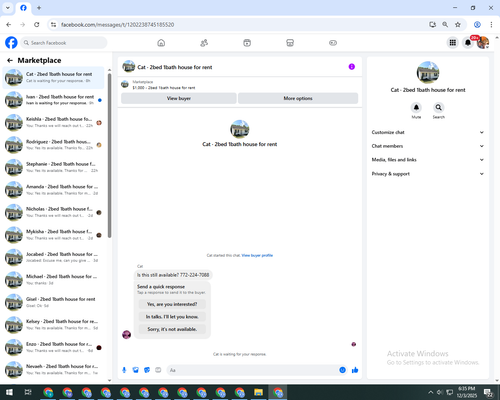Click the listing thumbnail in right panel
The height and width of the screenshot is (400, 500).
coord(428,72)
